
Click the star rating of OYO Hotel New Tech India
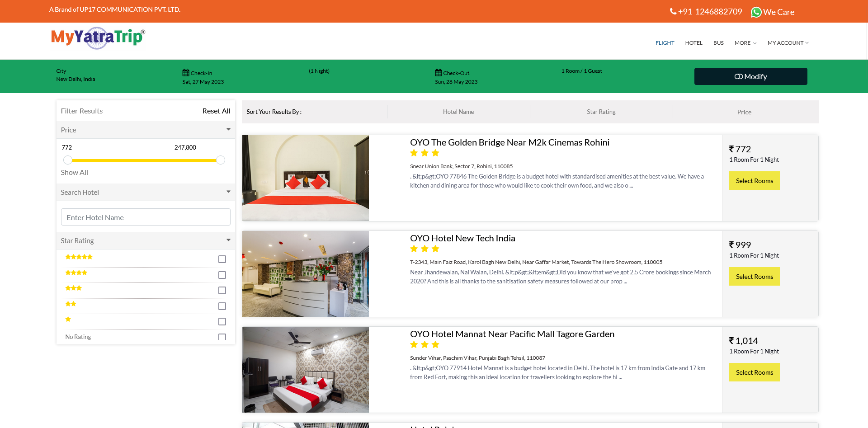click(x=425, y=249)
